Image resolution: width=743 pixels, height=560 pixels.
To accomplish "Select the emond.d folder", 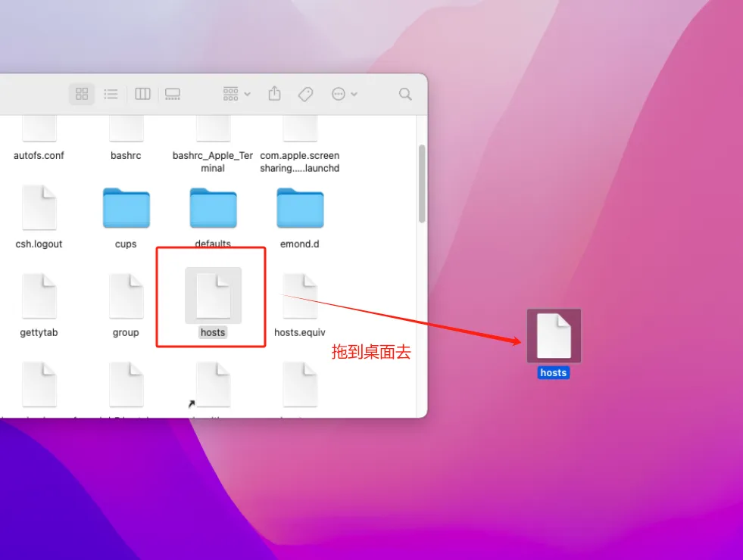I will click(300, 208).
